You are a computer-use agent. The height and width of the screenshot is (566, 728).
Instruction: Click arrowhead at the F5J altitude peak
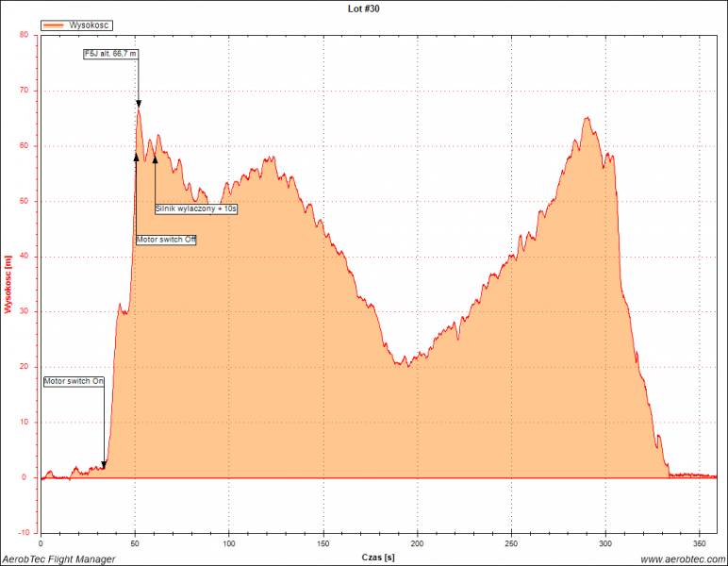tap(139, 104)
